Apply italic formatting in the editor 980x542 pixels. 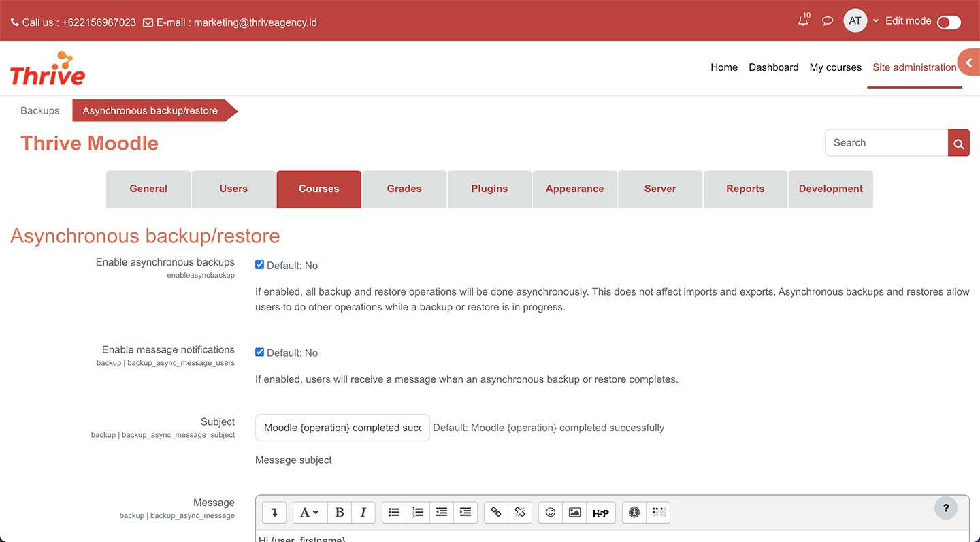point(363,513)
